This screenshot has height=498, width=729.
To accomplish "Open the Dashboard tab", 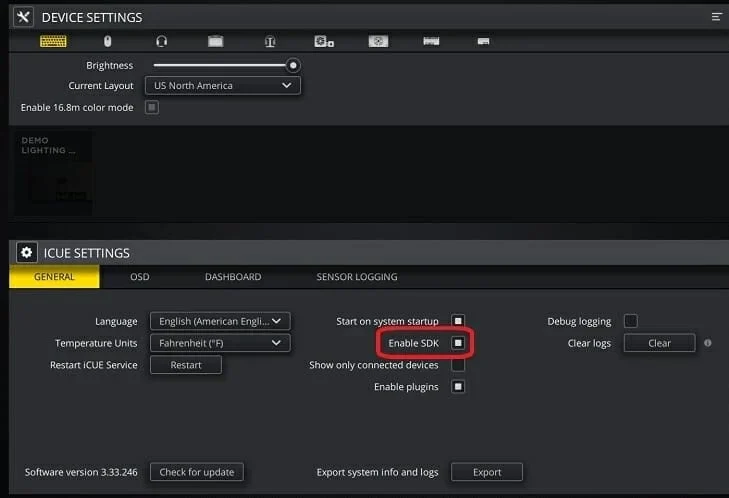I will [x=233, y=277].
